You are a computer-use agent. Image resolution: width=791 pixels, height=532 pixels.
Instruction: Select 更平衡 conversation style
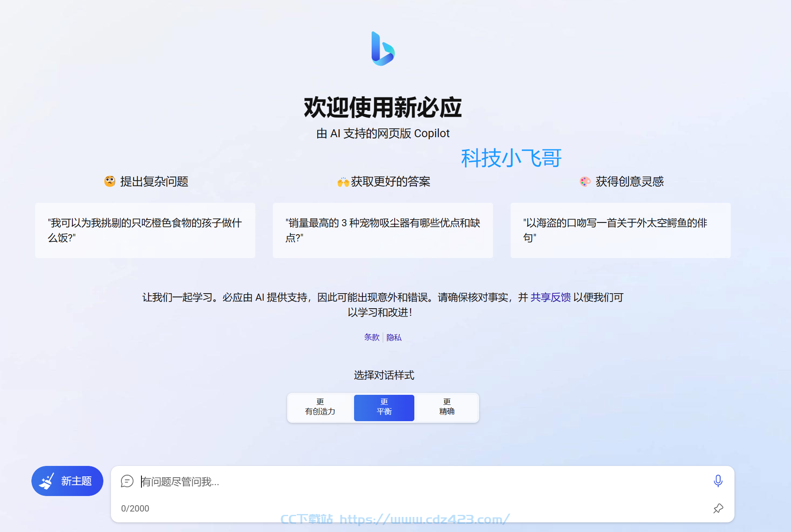[384, 407]
